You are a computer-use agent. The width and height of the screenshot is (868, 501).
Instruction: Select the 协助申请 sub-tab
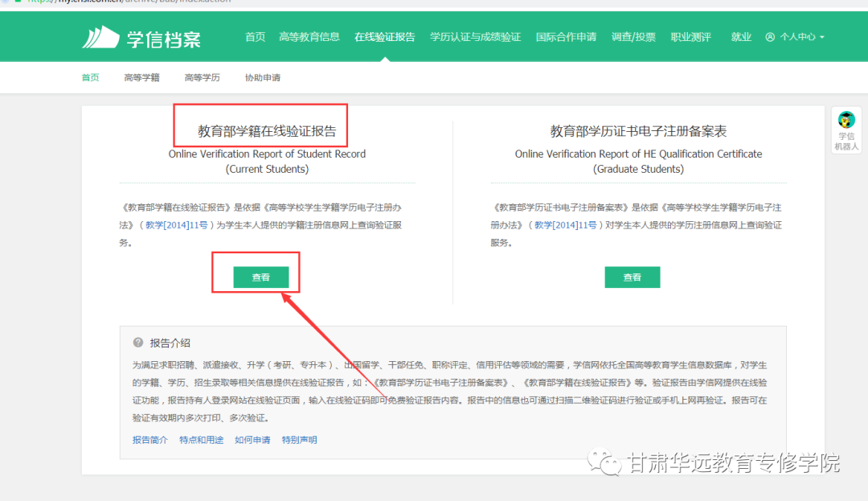pos(262,78)
